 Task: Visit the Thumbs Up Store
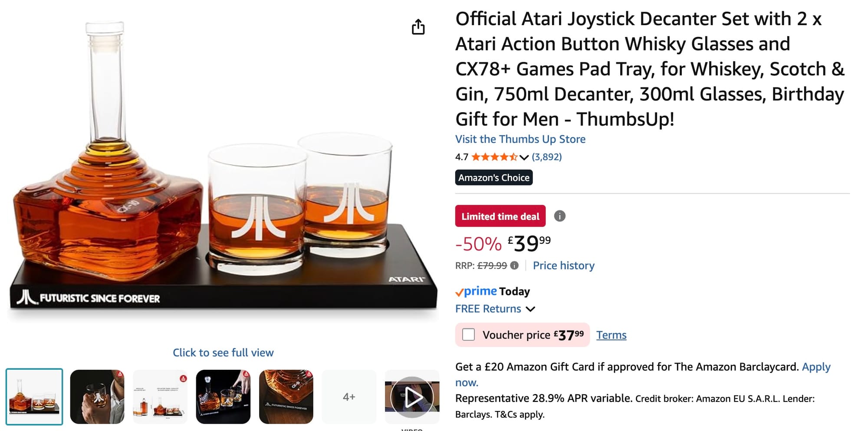520,139
